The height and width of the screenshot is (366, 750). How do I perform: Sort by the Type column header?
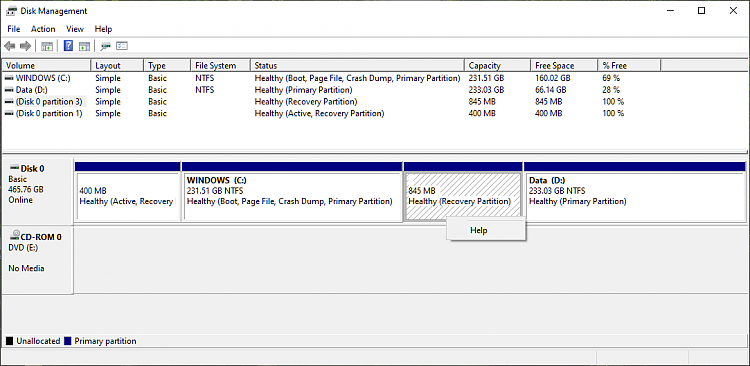167,66
